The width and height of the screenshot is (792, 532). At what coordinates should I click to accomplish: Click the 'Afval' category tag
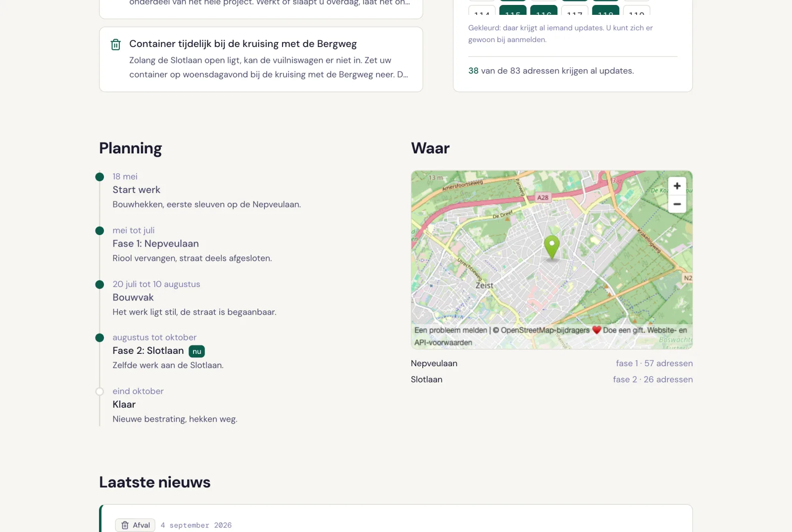point(135,525)
